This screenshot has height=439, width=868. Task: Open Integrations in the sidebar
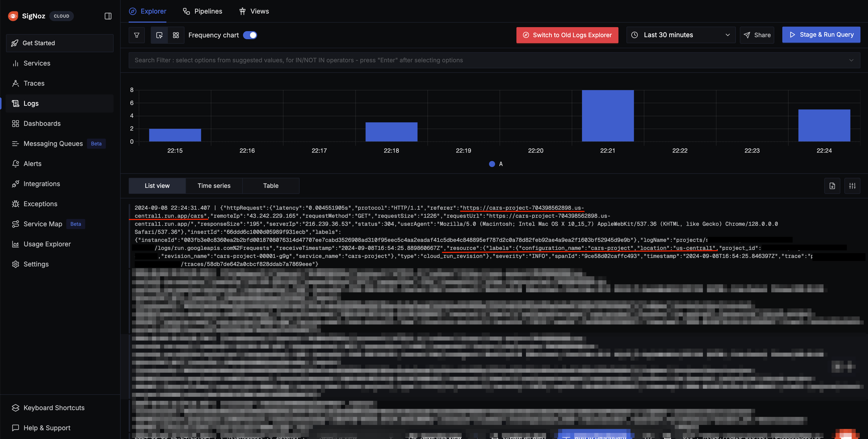60,184
